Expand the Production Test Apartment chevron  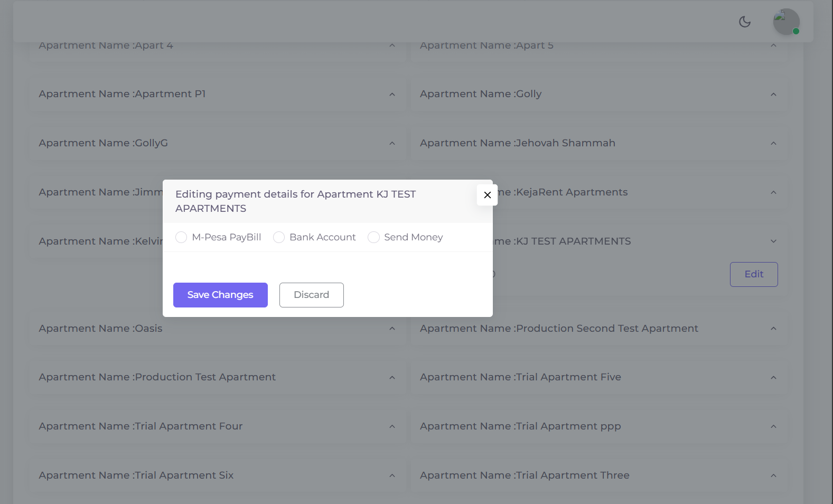(x=392, y=377)
